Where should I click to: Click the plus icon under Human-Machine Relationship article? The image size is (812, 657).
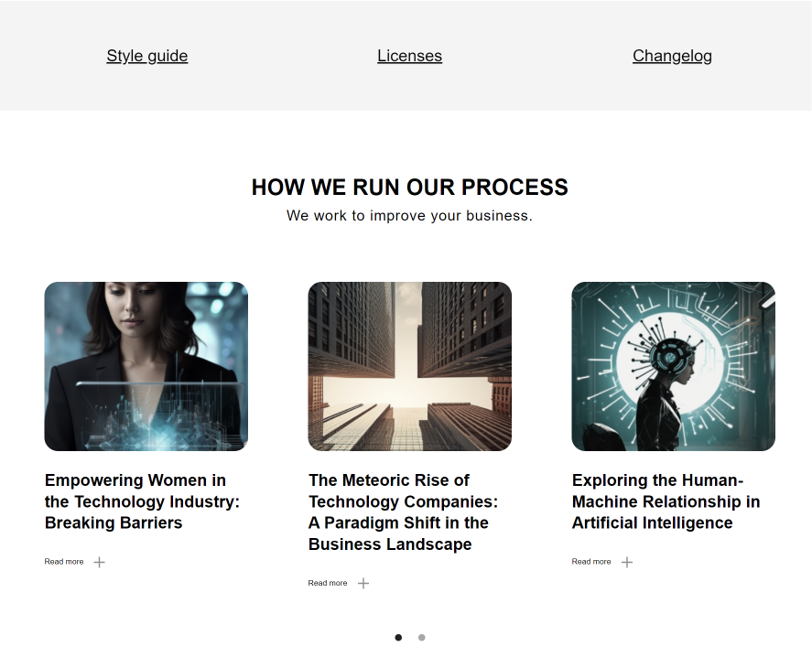tap(627, 562)
